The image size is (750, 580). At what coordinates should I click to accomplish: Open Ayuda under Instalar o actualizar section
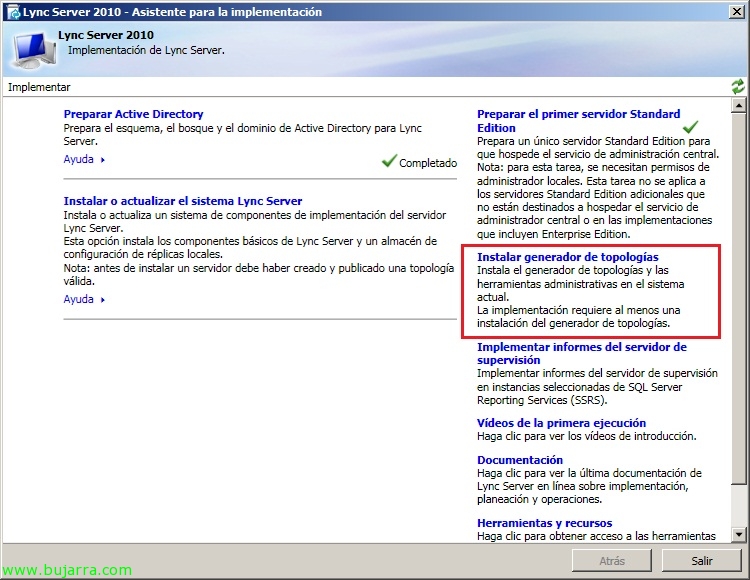(84, 299)
